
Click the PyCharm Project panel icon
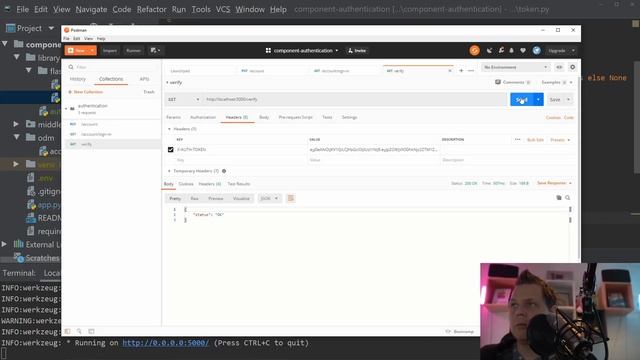tap(11, 28)
